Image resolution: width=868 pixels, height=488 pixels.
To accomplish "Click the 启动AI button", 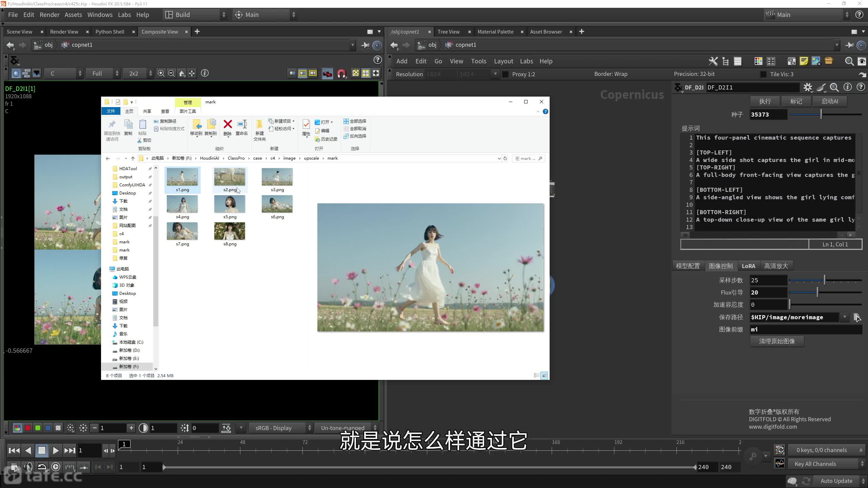I will (x=830, y=101).
